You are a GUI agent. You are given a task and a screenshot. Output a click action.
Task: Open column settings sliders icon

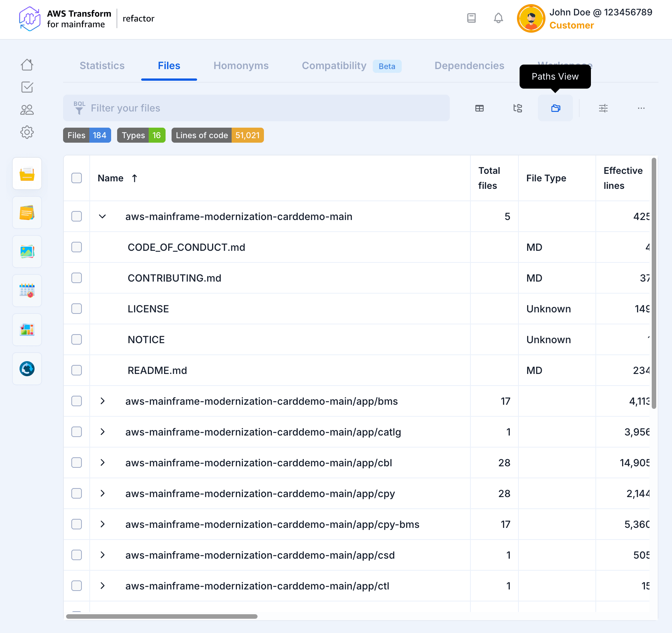pyautogui.click(x=603, y=108)
